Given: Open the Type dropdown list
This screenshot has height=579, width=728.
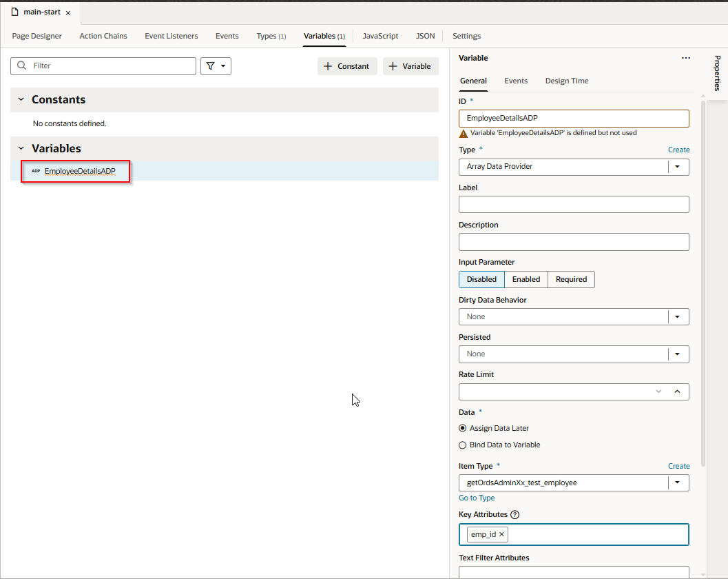Looking at the screenshot, I should coord(678,167).
